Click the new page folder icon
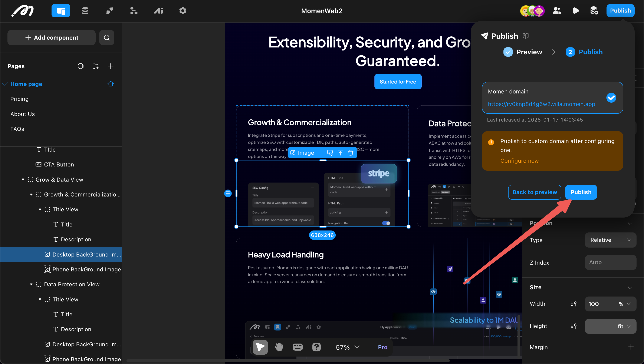The width and height of the screenshot is (644, 364). click(96, 66)
